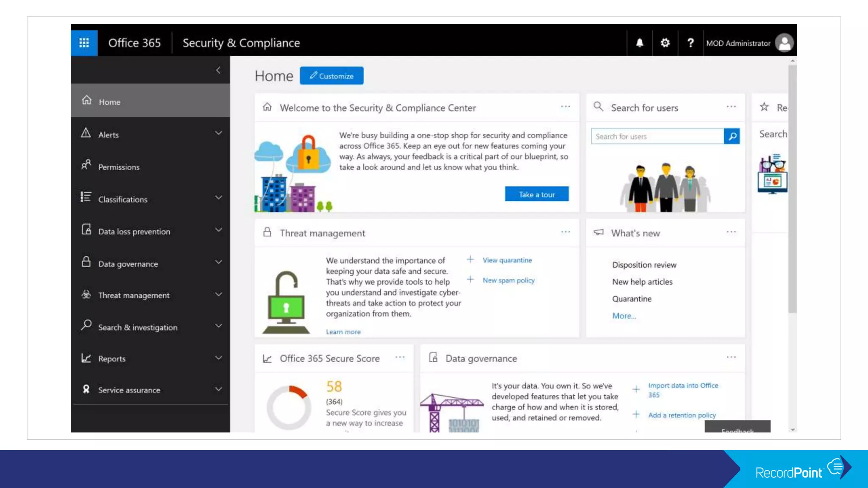
Task: Collapse the left navigation pane arrow
Action: coord(218,70)
